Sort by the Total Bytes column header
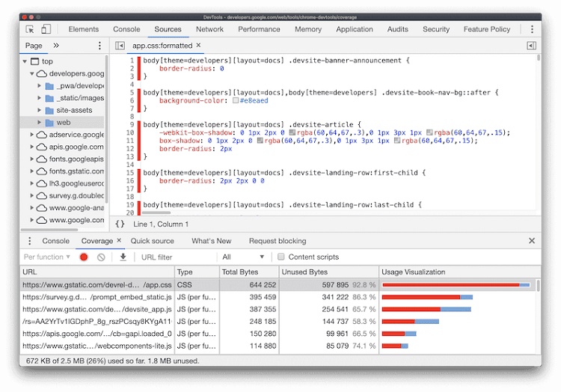Viewport: 561px width, 392px height. coord(249,272)
